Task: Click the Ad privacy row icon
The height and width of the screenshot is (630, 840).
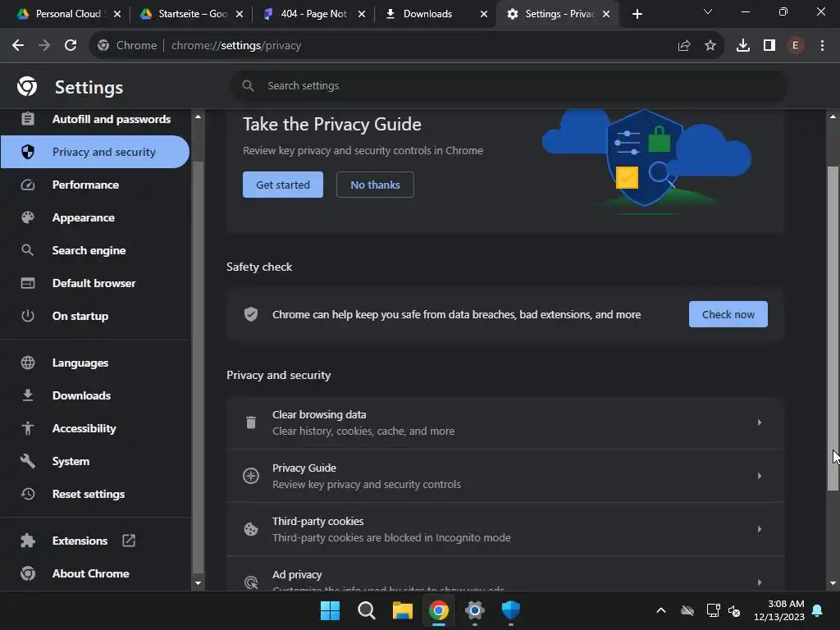Action: (x=251, y=582)
